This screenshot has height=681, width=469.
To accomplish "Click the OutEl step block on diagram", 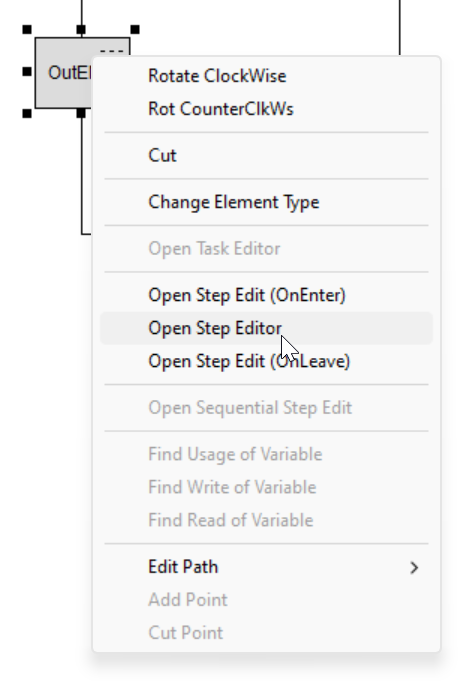I will [64, 73].
